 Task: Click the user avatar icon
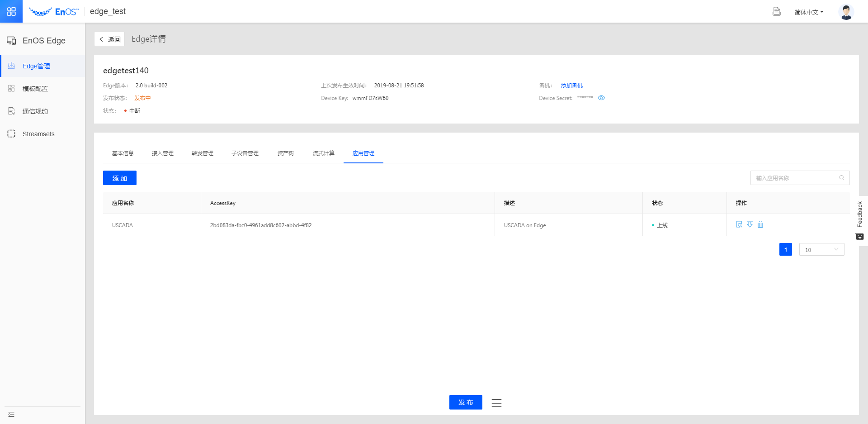pyautogui.click(x=846, y=12)
